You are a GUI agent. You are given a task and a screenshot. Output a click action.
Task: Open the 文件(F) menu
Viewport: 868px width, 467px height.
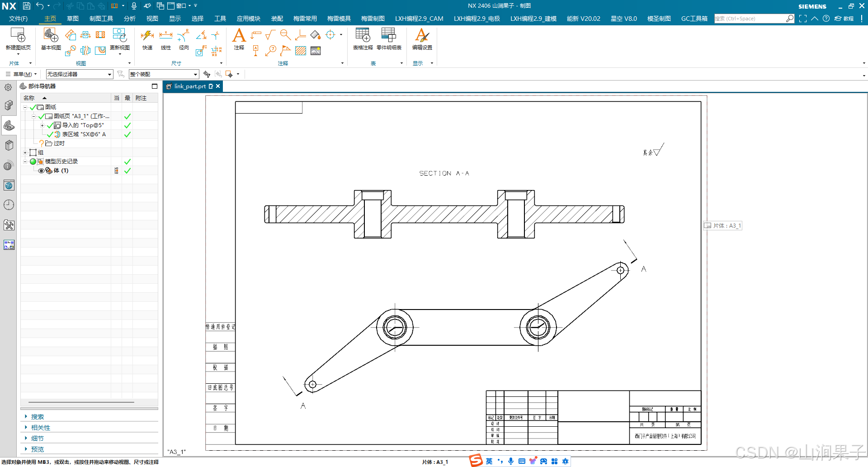point(18,19)
